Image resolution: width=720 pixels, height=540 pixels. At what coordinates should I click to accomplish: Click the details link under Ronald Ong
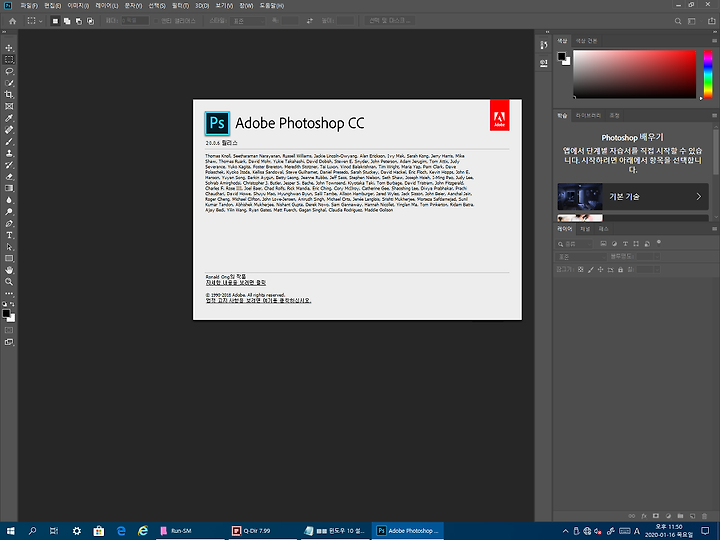point(236,283)
